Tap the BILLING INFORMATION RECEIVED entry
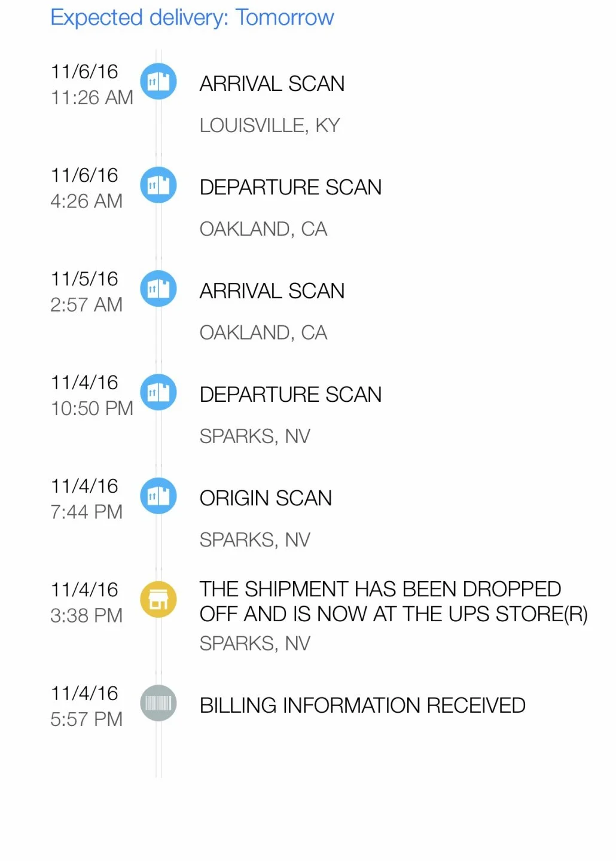The image size is (616, 861). (x=362, y=706)
